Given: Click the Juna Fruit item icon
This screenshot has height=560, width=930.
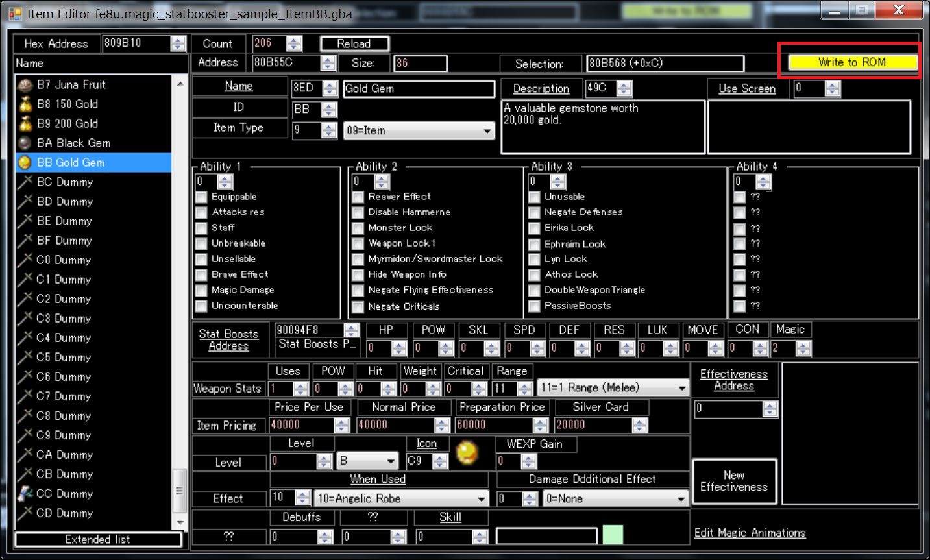Looking at the screenshot, I should 25,85.
